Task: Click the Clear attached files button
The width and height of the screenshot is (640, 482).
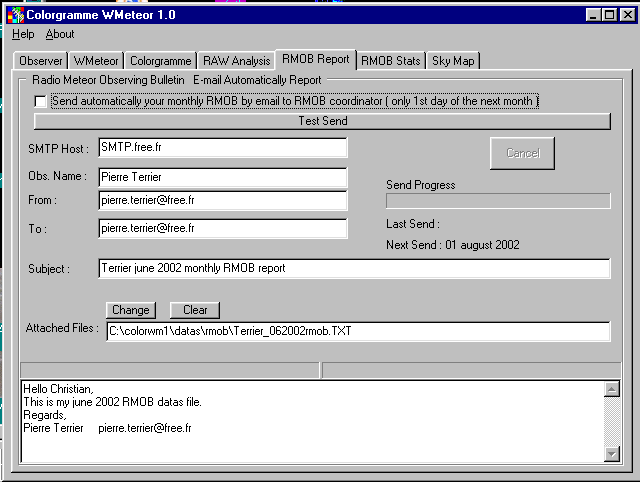Action: [x=195, y=310]
